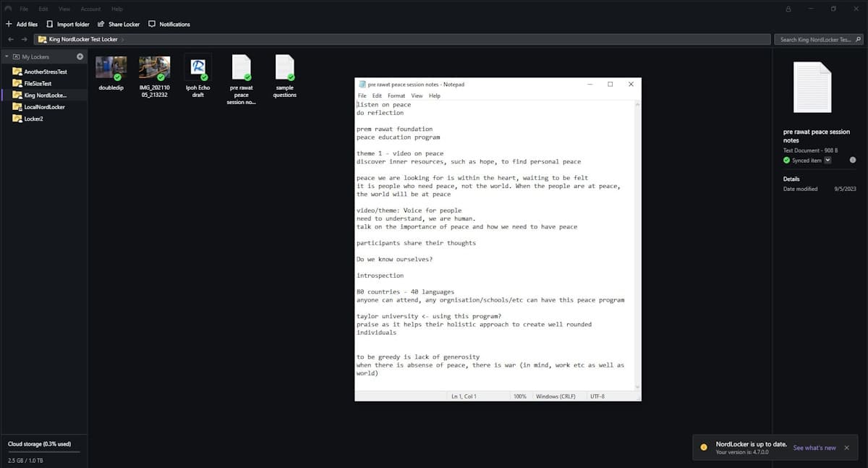Image resolution: width=868 pixels, height=468 pixels.
Task: Select the LocalNordLocker locker
Action: coord(44,106)
